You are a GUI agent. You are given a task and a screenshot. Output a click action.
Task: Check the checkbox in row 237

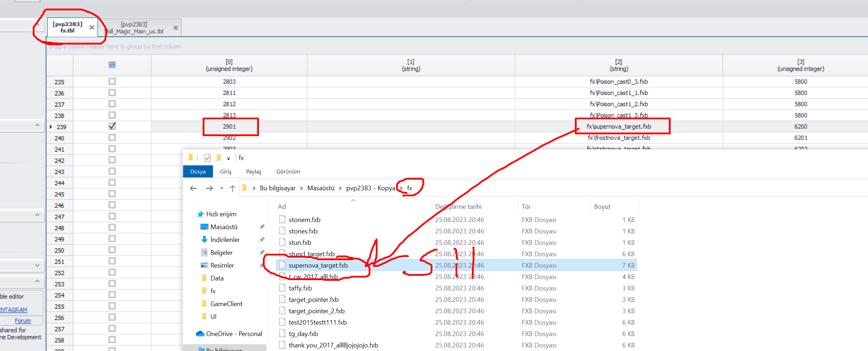112,104
